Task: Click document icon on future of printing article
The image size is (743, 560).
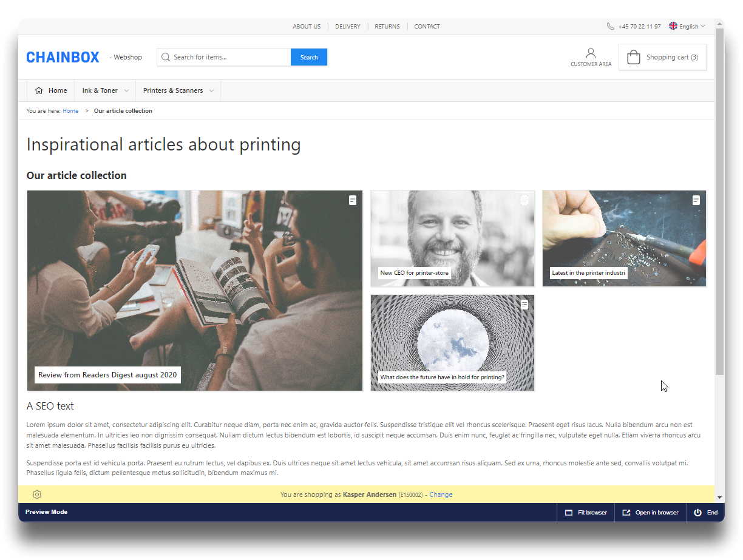Action: tap(524, 305)
